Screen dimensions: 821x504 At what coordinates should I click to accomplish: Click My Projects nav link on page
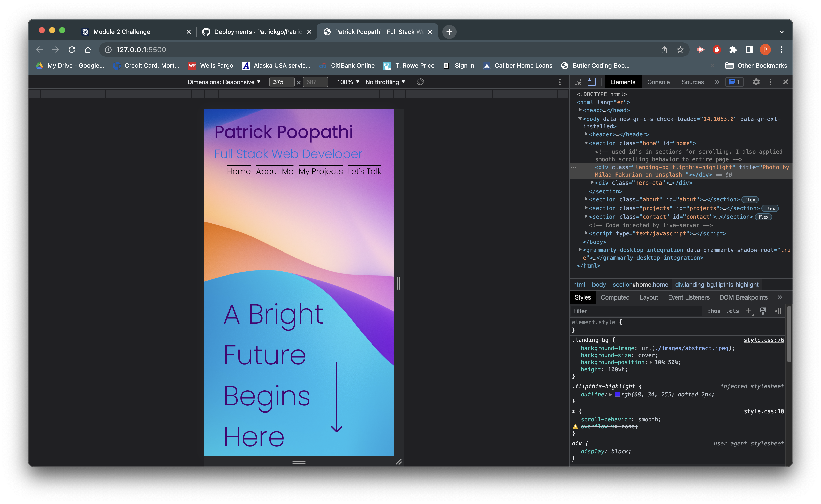point(320,171)
